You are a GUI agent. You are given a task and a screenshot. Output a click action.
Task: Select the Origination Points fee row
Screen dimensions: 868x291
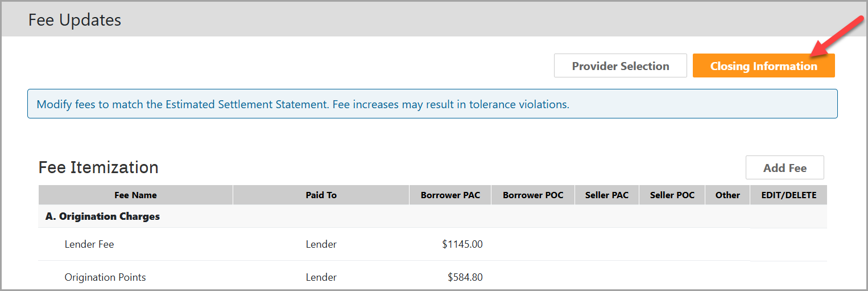(x=105, y=277)
